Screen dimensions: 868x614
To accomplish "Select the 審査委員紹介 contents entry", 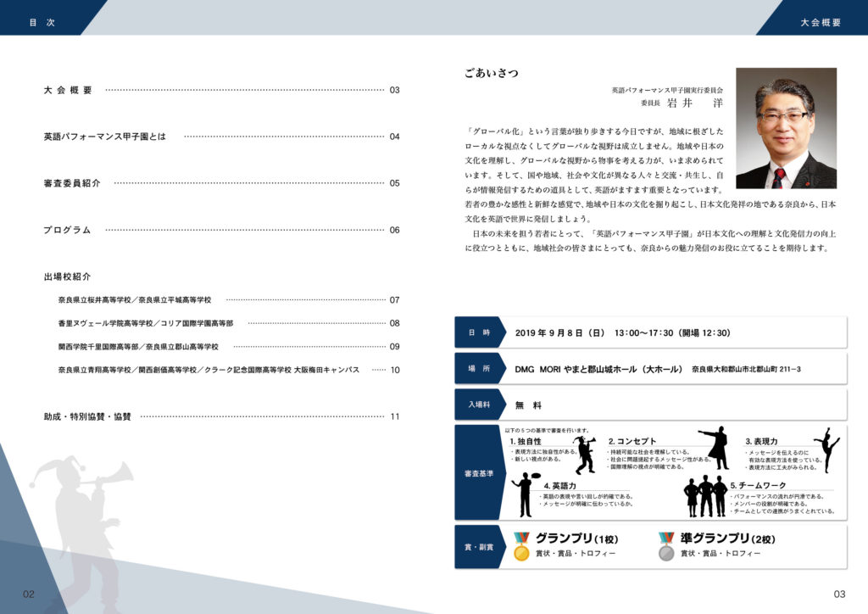I will [x=221, y=182].
